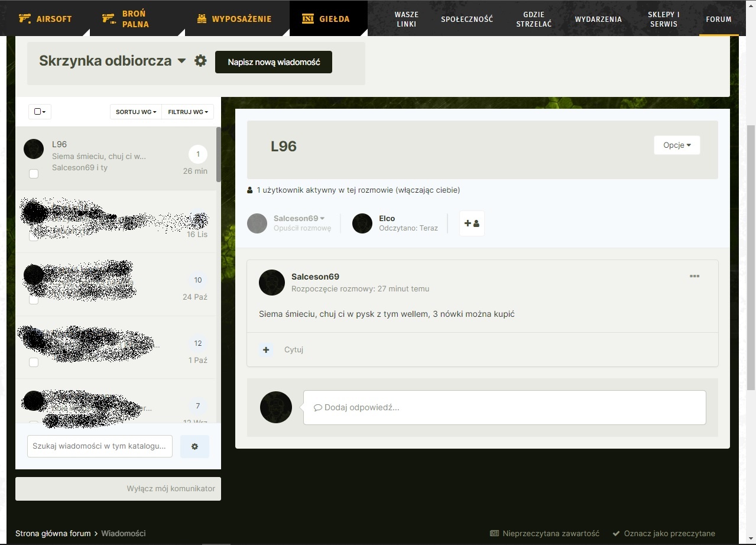
Task: Click Salceson69's avatar in the message
Action: 272,283
